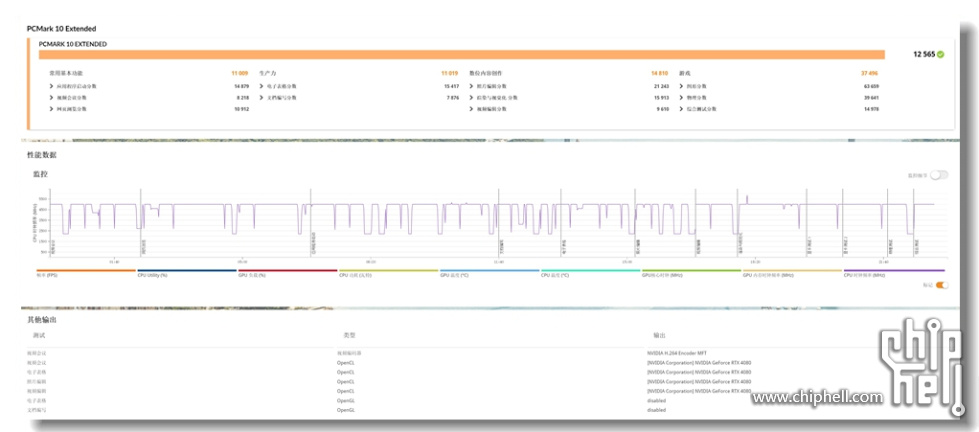
Task: Expand the graphics score row (63 659)
Action: (779, 86)
